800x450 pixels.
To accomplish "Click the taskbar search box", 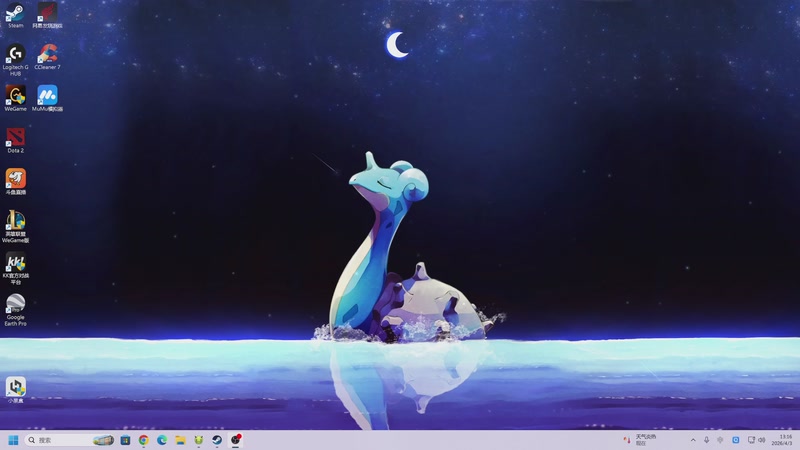I will pyautogui.click(x=70, y=440).
